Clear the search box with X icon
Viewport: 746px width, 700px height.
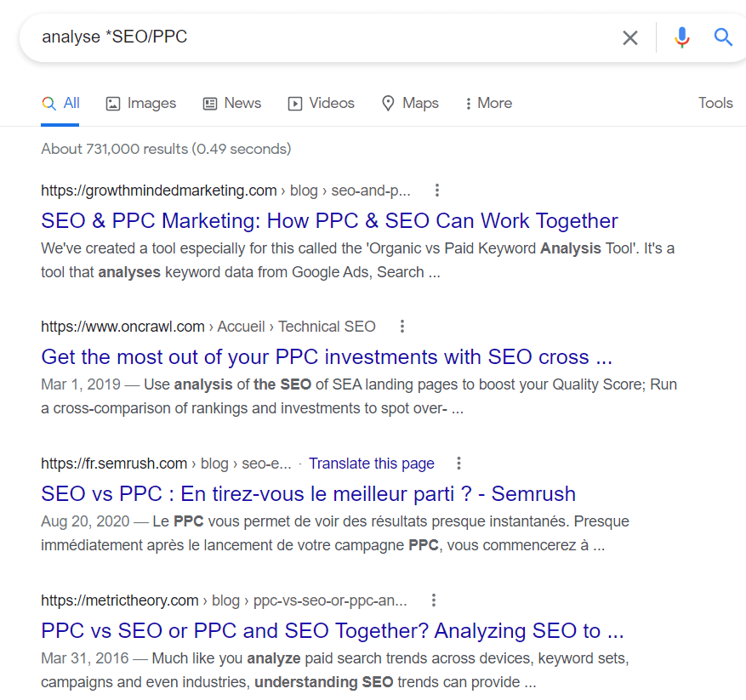(629, 37)
